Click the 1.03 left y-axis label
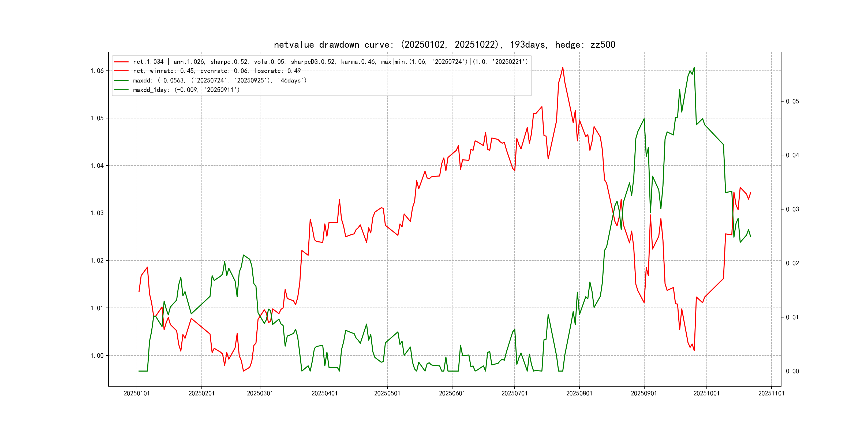868x434 pixels. 97,213
